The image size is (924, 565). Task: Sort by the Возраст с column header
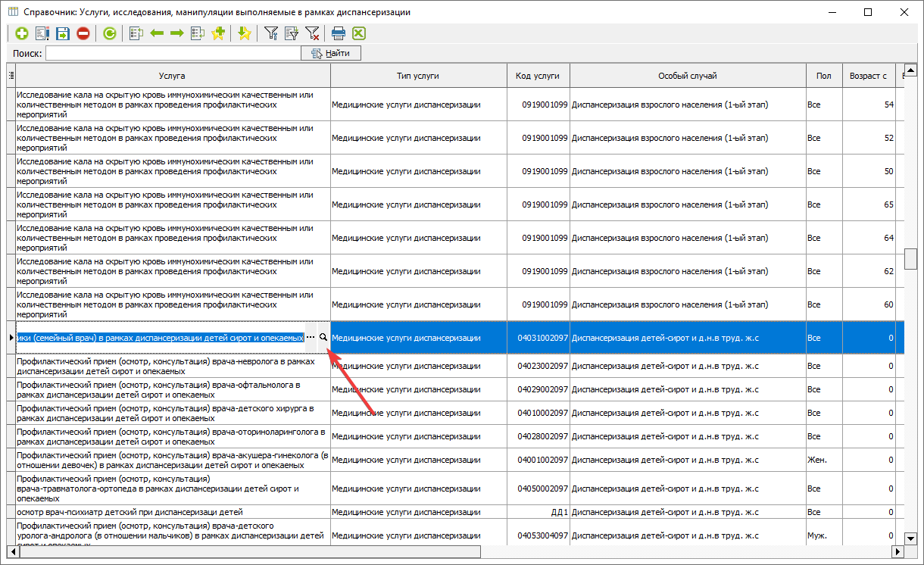coord(868,76)
